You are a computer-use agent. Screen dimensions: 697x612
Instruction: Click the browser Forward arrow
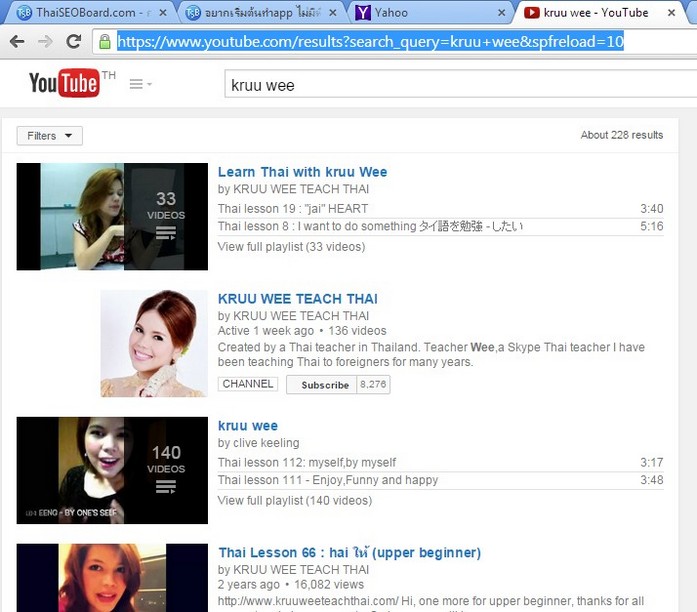45,42
